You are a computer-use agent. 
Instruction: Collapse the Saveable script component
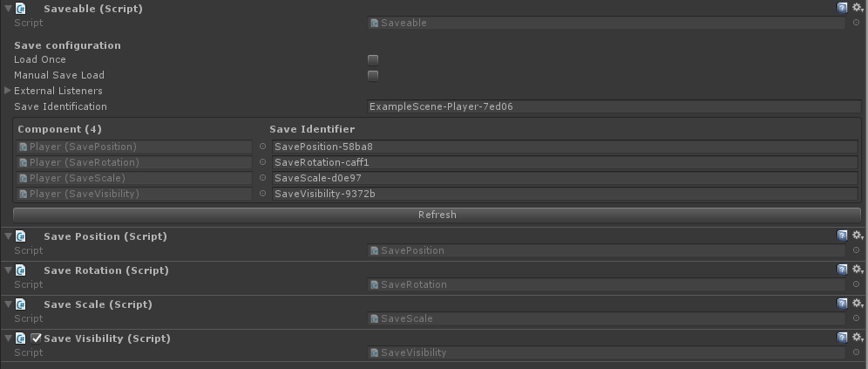[7, 9]
